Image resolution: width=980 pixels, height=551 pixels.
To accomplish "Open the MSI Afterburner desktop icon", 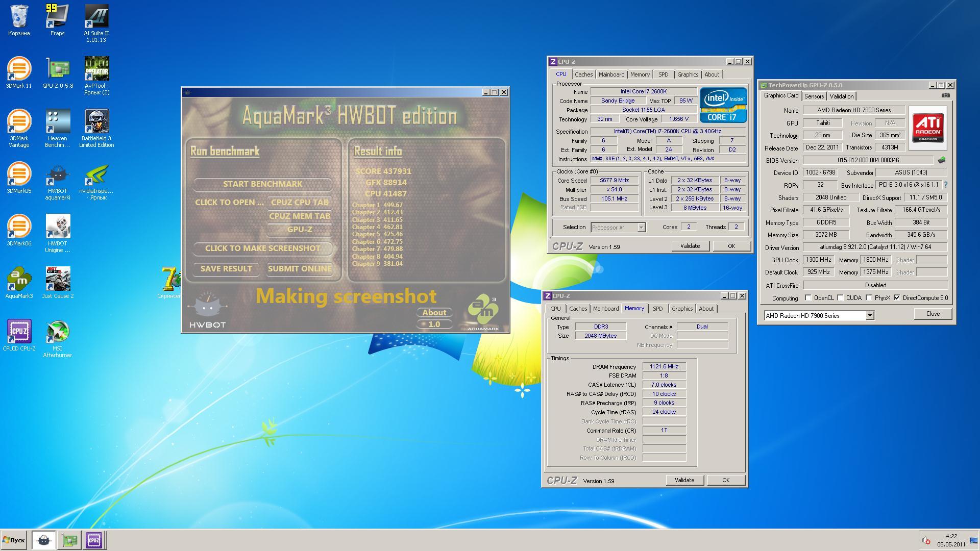I will tap(58, 338).
